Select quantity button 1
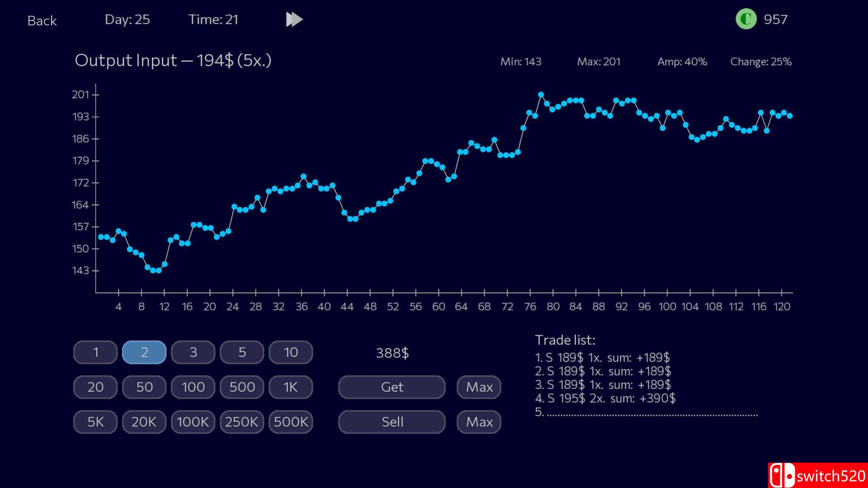The width and height of the screenshot is (868, 488). coord(95,352)
